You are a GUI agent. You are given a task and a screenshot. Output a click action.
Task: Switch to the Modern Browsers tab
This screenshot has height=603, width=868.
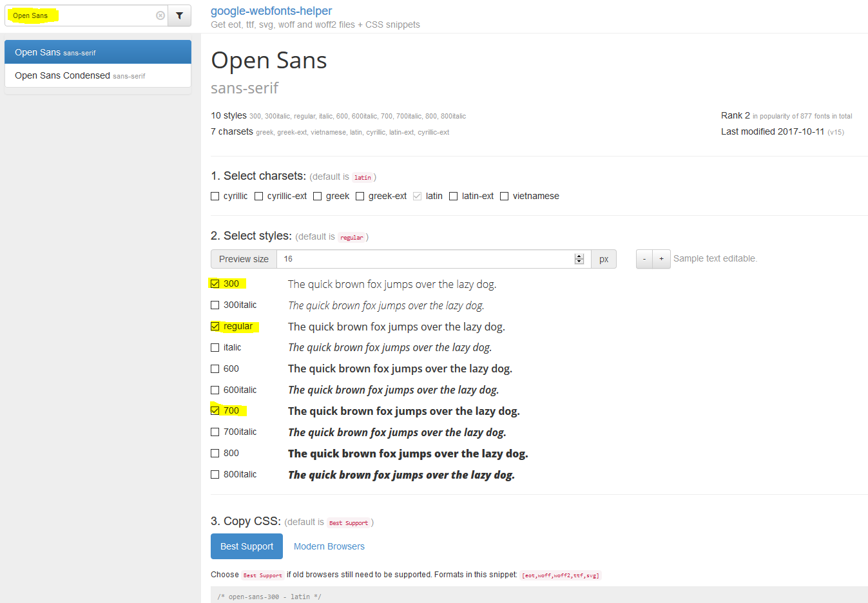[x=329, y=546]
